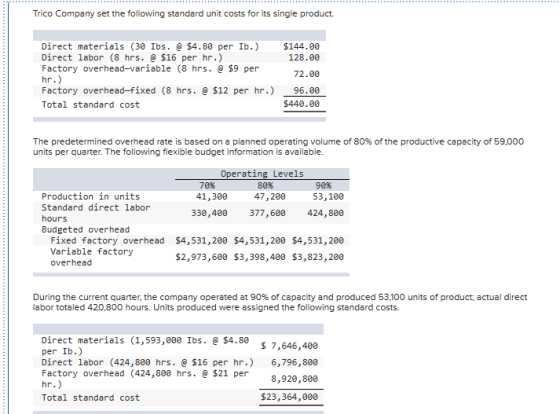The height and width of the screenshot is (414, 560).
Task: Select the 80% column header
Action: (265, 185)
